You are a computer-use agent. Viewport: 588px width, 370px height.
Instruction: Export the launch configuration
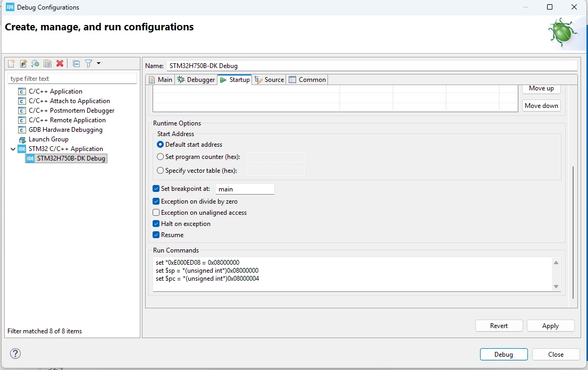pos(35,64)
